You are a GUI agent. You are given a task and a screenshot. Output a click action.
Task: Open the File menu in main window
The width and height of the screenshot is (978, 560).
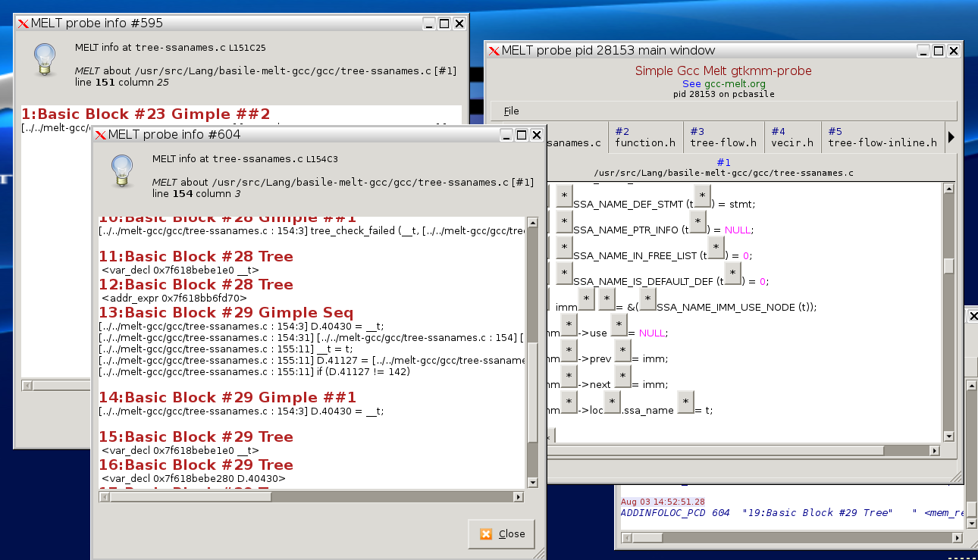[512, 111]
